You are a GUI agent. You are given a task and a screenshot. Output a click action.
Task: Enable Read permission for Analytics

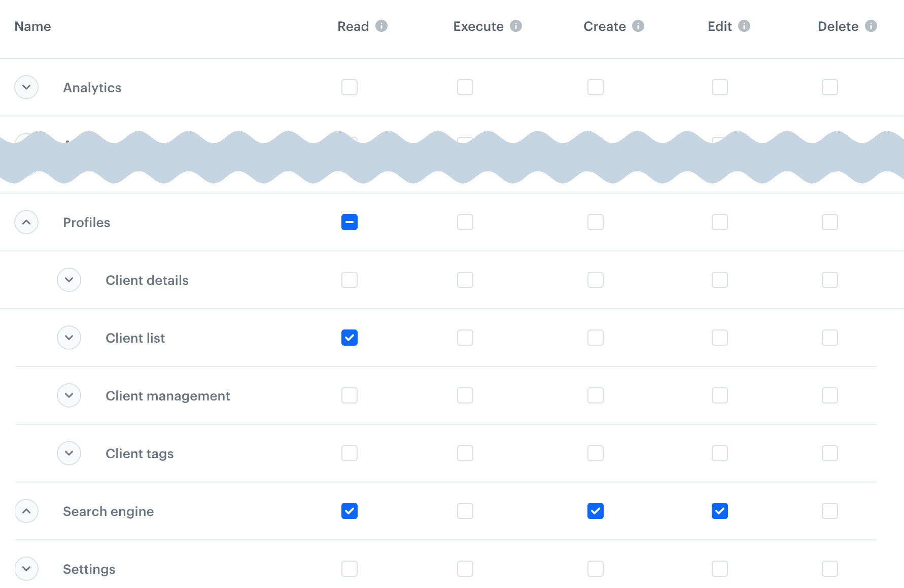[349, 87]
